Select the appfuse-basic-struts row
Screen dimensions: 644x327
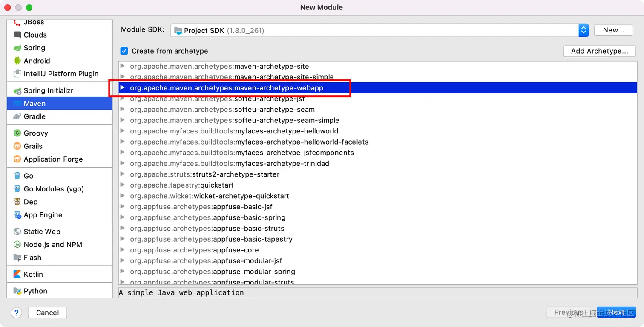tap(378, 228)
